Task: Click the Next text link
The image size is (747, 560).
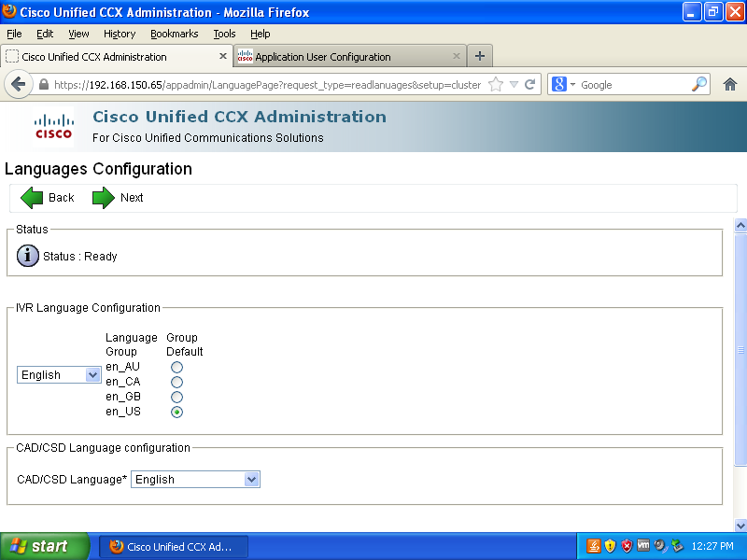Action: point(132,198)
